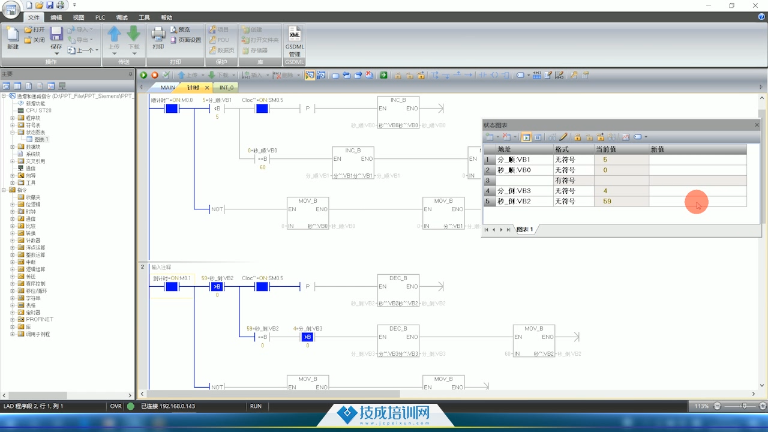Open the PLC ribbon tab
Screen dimensions: 768x432
click(100, 18)
